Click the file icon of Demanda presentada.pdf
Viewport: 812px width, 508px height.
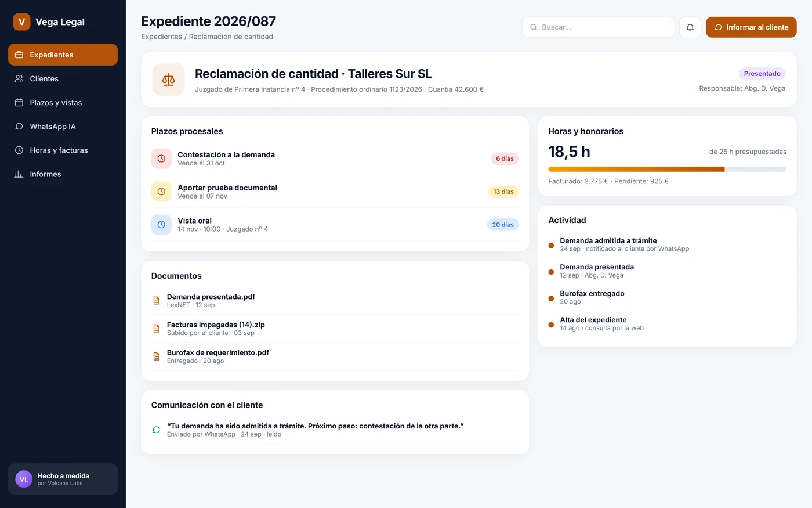(156, 301)
